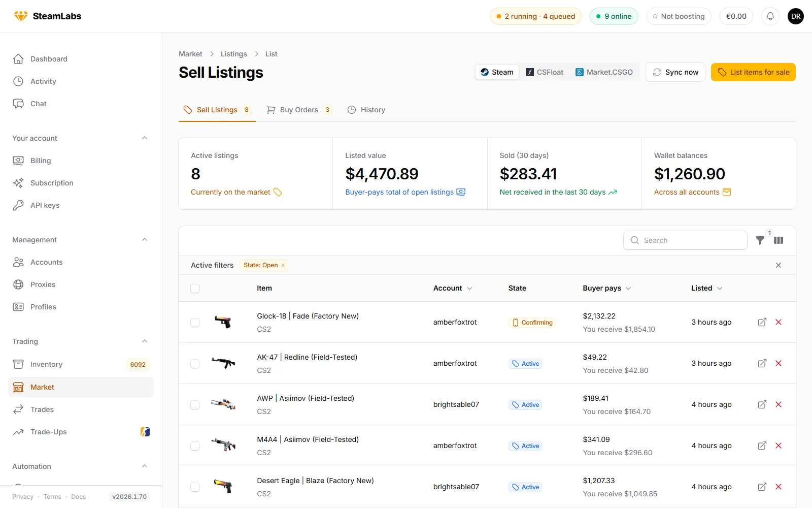Open Proxies page
812x508 pixels.
tap(81, 284)
